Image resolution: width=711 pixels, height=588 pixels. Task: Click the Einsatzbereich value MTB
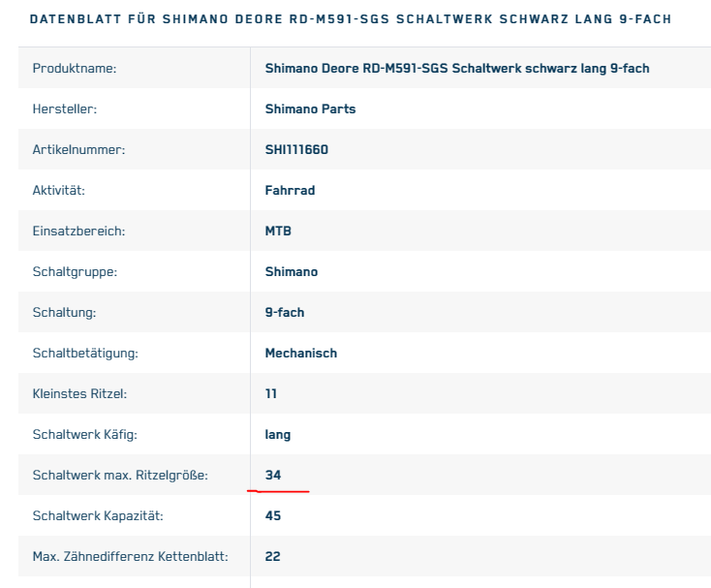pyautogui.click(x=278, y=232)
